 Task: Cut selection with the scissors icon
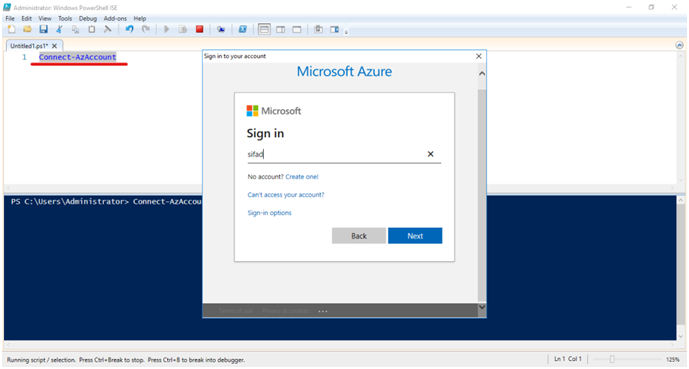point(59,29)
